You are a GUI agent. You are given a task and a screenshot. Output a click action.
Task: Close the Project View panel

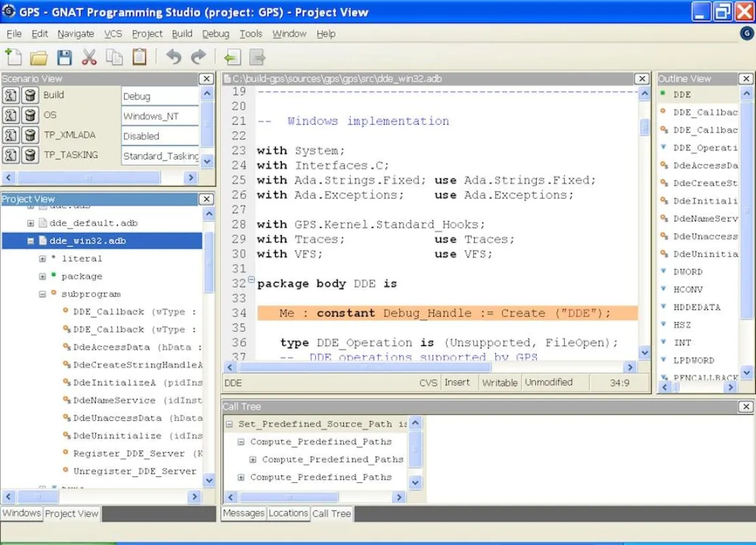206,199
